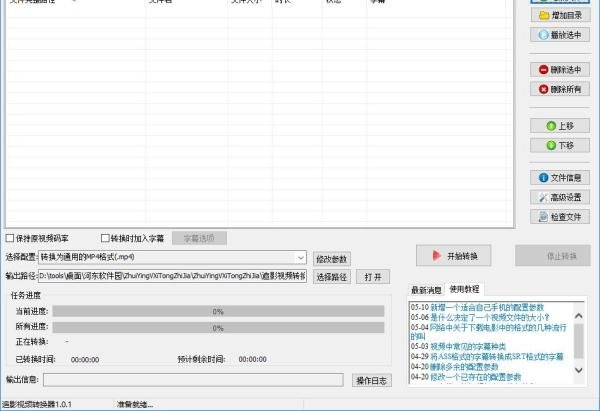Click the 输出信息 output info field

tap(193, 380)
